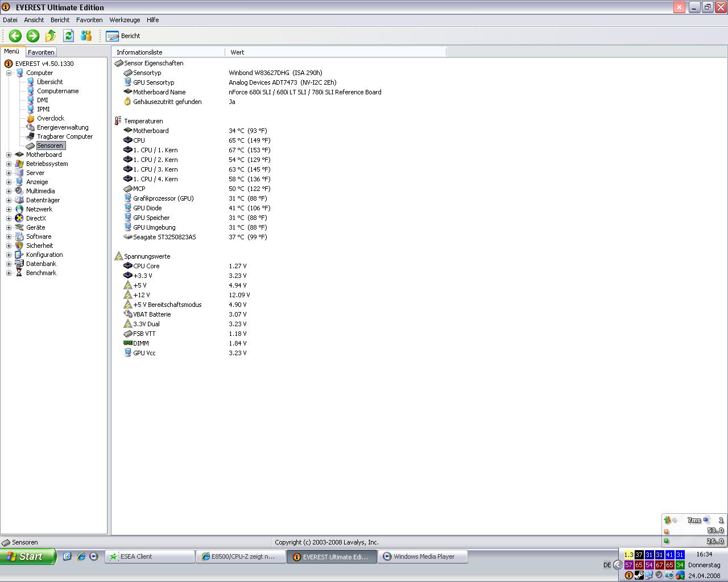
Task: Click the green 34 temperature tray indicator
Action: 680,565
